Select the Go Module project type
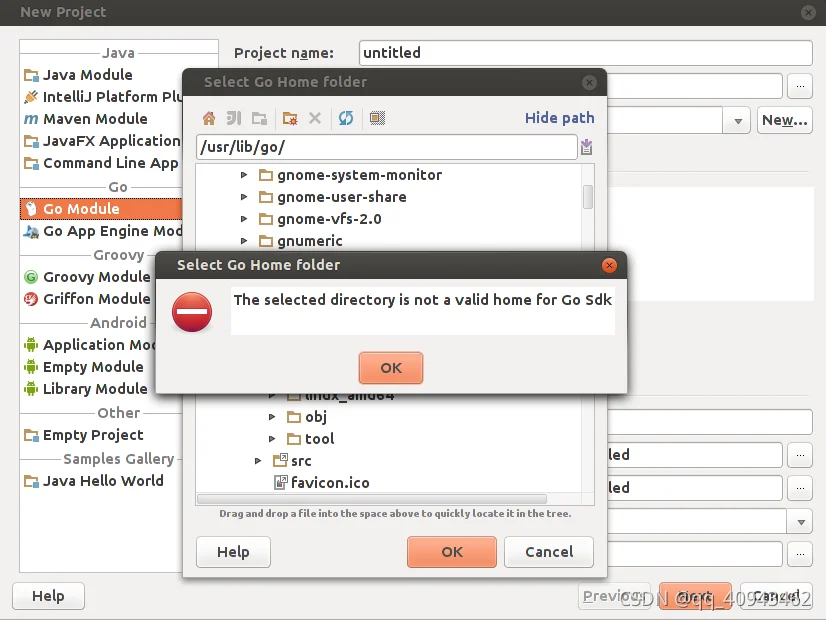Image resolution: width=826 pixels, height=620 pixels. (101, 209)
